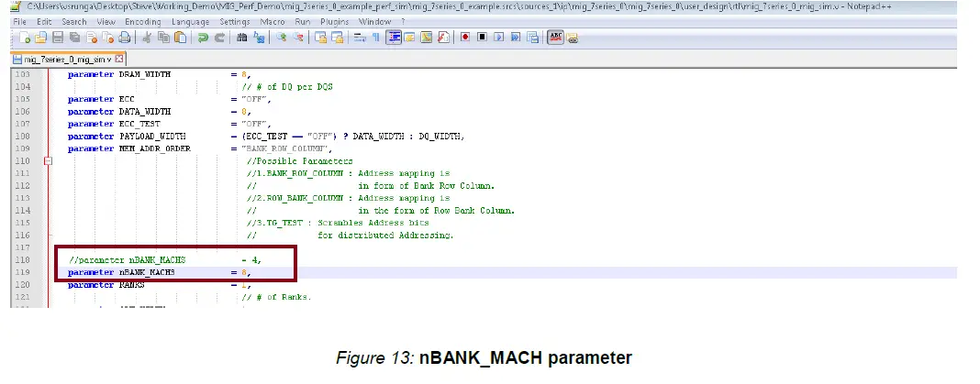This screenshot has width=980, height=384.
Task: Open the Macro menu
Action: coord(273,21)
